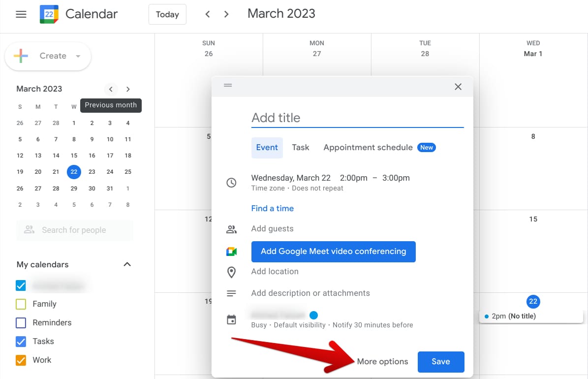
Task: Click the guests people icon in dialog
Action: [x=231, y=229]
